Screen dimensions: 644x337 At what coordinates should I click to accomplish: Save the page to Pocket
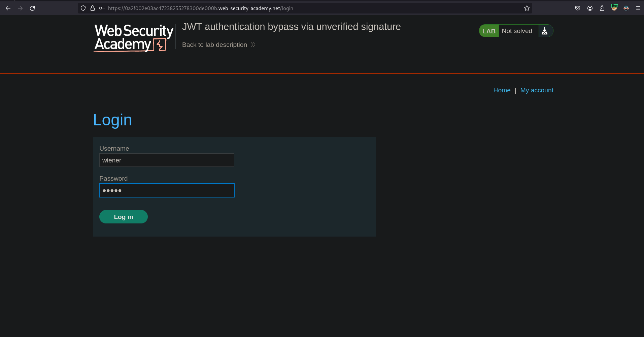coord(577,8)
